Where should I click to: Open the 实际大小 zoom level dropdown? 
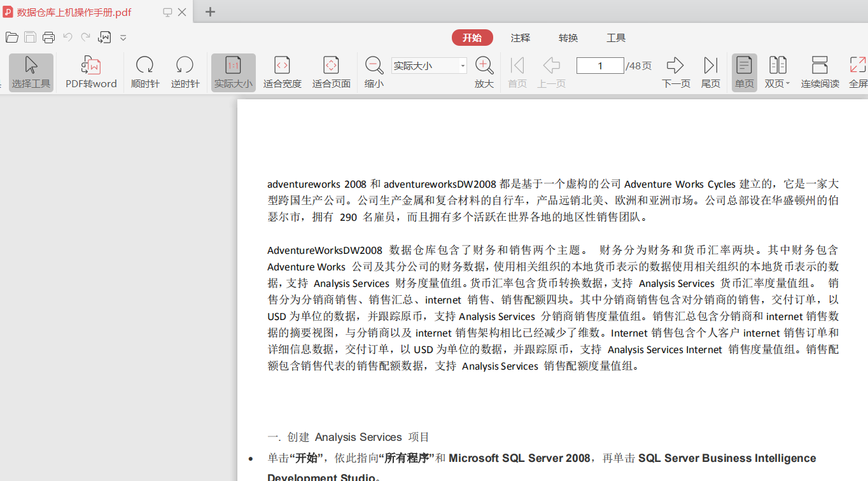click(x=463, y=66)
